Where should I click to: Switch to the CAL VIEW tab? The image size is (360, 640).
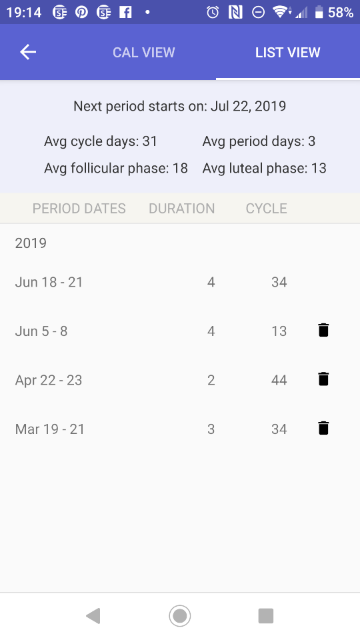(x=144, y=52)
